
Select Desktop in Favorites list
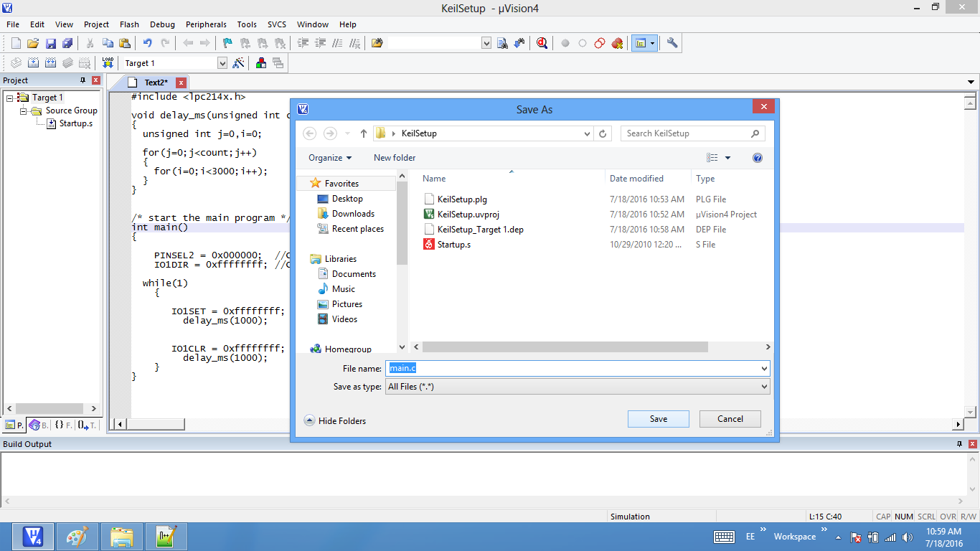pos(347,199)
